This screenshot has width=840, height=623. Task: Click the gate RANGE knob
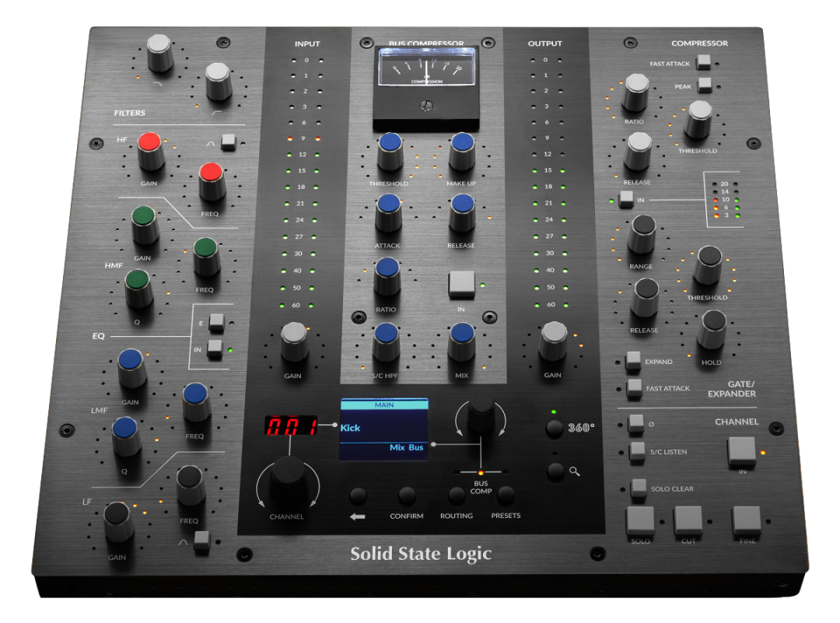(x=642, y=234)
